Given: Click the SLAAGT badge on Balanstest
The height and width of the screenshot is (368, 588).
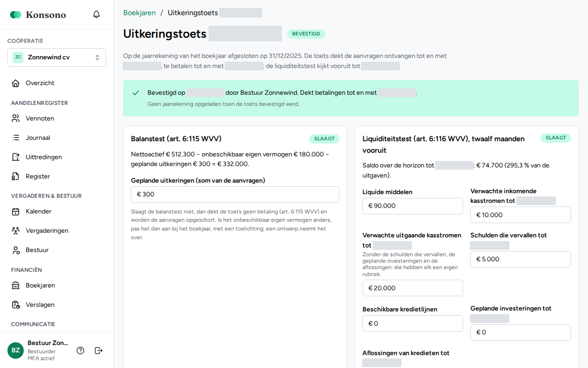Looking at the screenshot, I should 324,139.
